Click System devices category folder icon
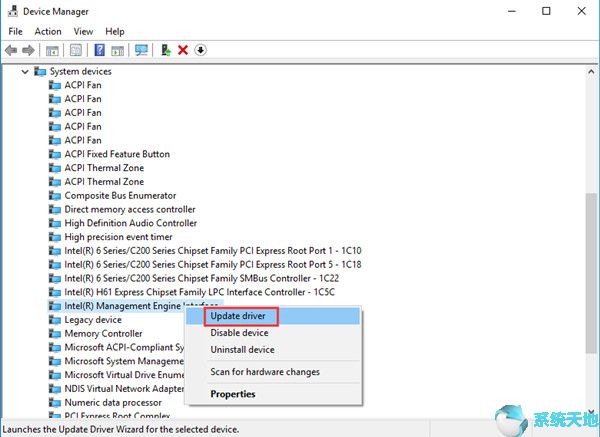The height and width of the screenshot is (437, 600). [x=40, y=71]
